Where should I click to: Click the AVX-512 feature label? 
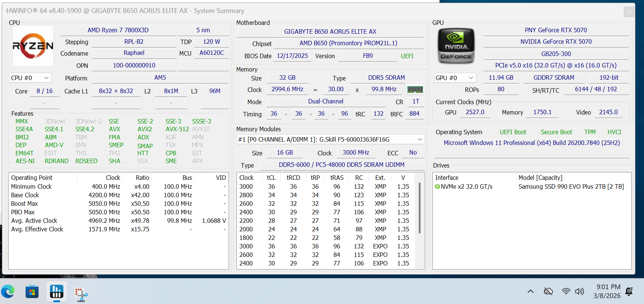click(177, 129)
